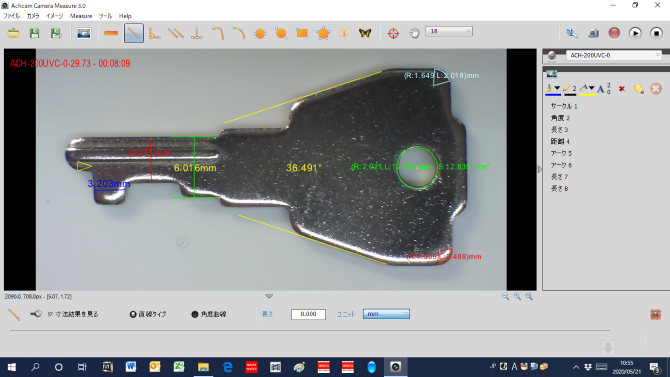Select the rectangle measurement tool
The image size is (670, 377).
302,33
